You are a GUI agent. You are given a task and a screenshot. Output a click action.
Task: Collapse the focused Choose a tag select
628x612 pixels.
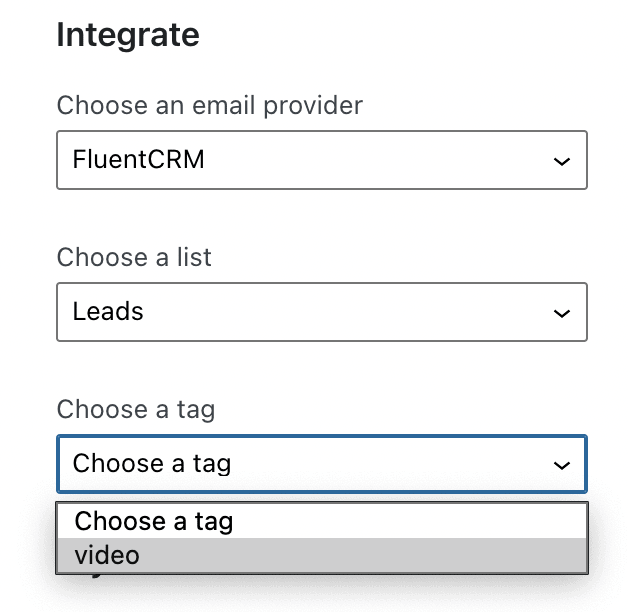pyautogui.click(x=322, y=464)
